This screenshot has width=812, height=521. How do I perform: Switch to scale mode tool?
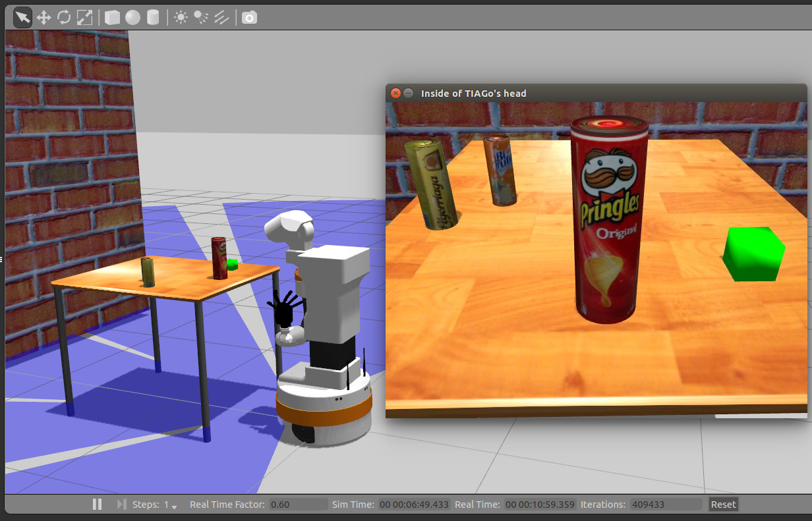coord(85,17)
